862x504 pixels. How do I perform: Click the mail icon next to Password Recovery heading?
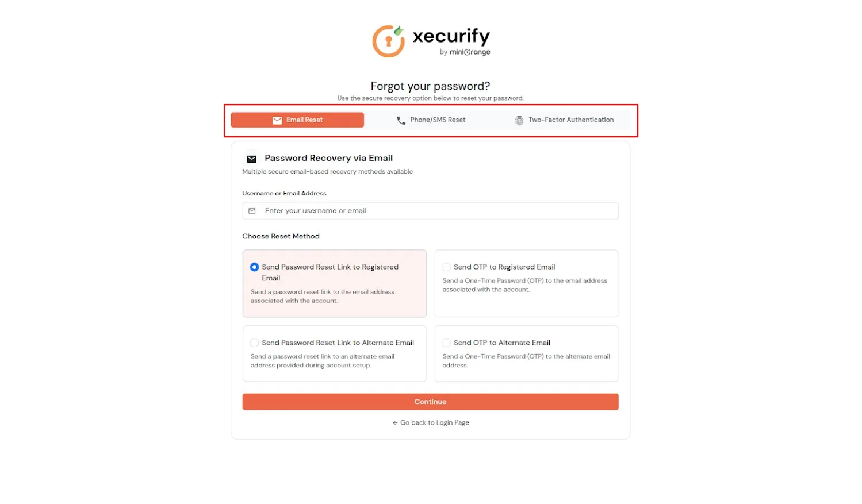pos(251,158)
